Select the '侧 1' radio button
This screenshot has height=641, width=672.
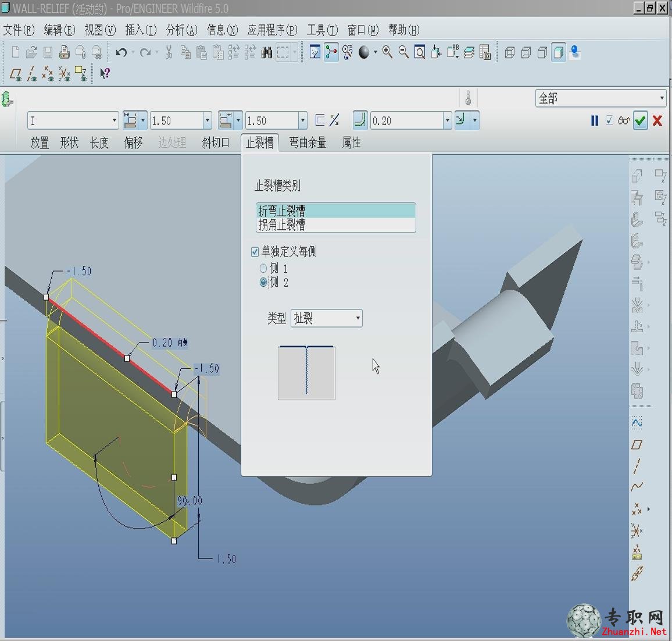click(263, 269)
